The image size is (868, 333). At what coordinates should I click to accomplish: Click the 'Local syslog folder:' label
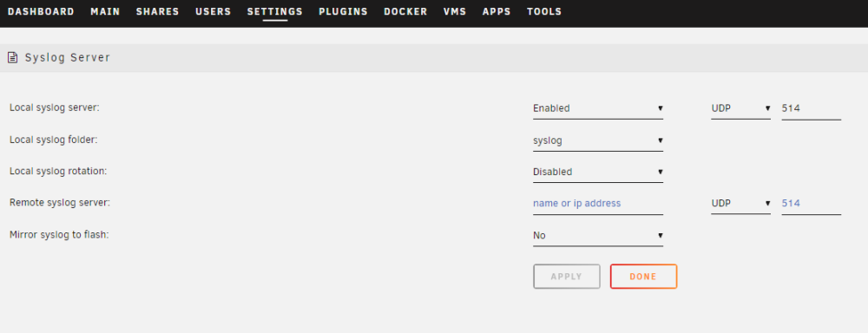click(53, 140)
